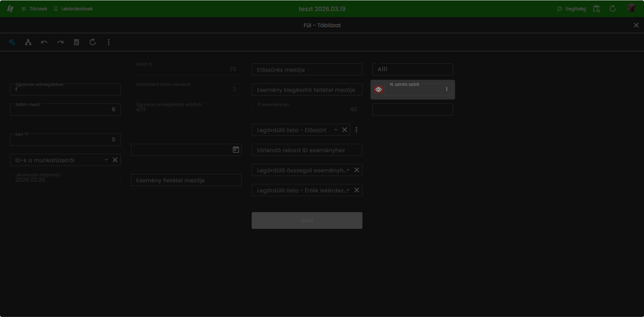
Task: Open options menu beside Előszűrt dropdown
Action: click(356, 130)
